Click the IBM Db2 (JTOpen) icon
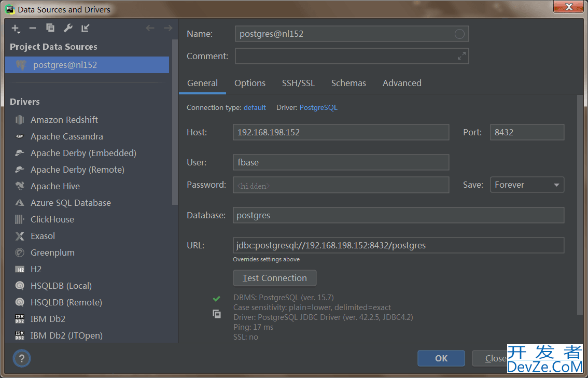Screen dimensions: 588x378 [x=20, y=335]
